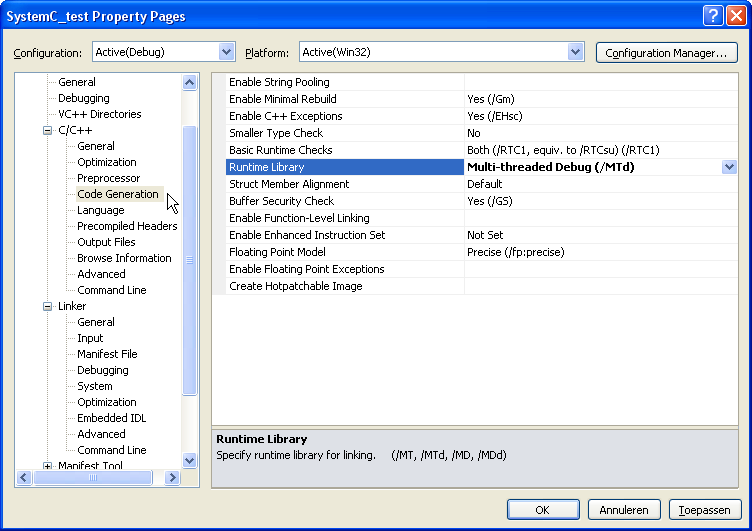The image size is (752, 531).
Task: Select Input under Linker
Action: 90,338
